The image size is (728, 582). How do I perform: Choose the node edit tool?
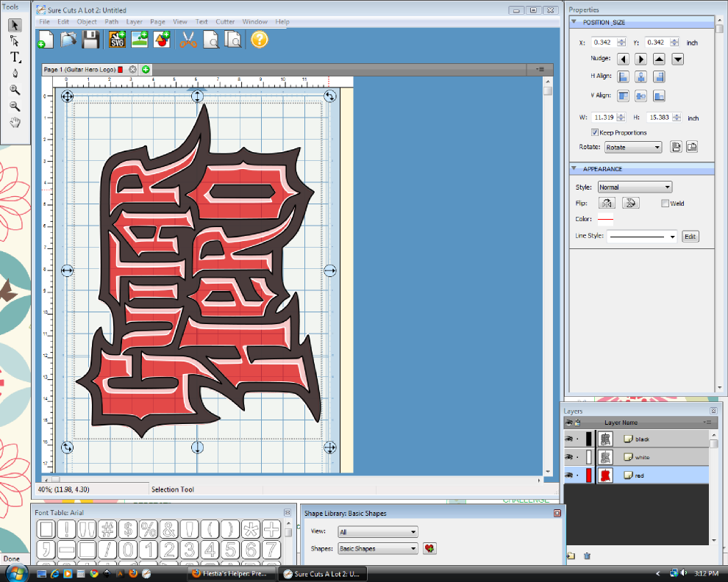pos(15,41)
